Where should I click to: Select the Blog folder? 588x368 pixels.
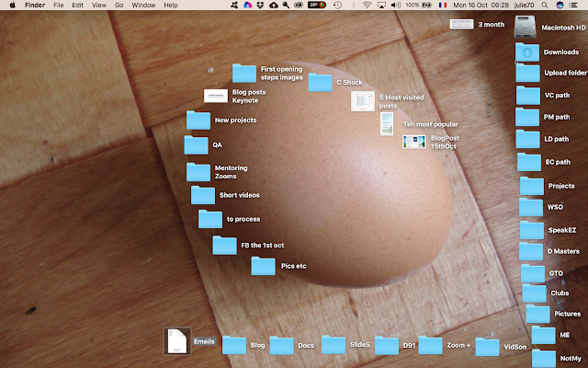click(234, 345)
